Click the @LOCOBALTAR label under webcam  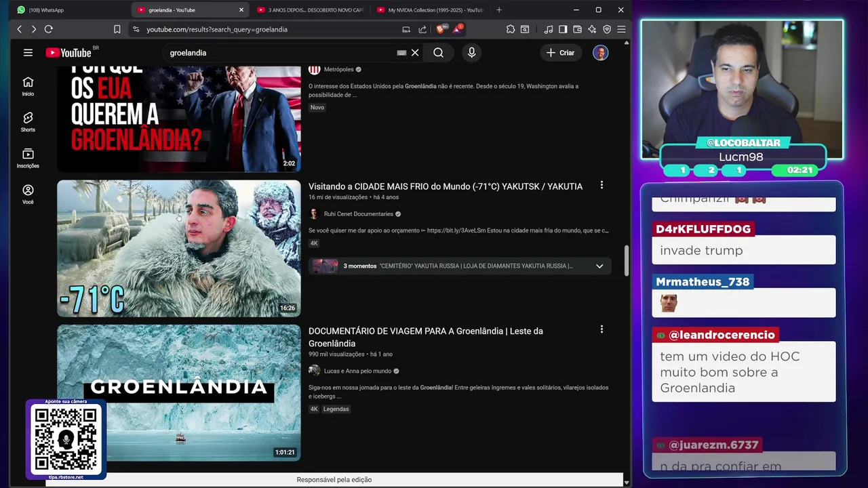pos(743,142)
